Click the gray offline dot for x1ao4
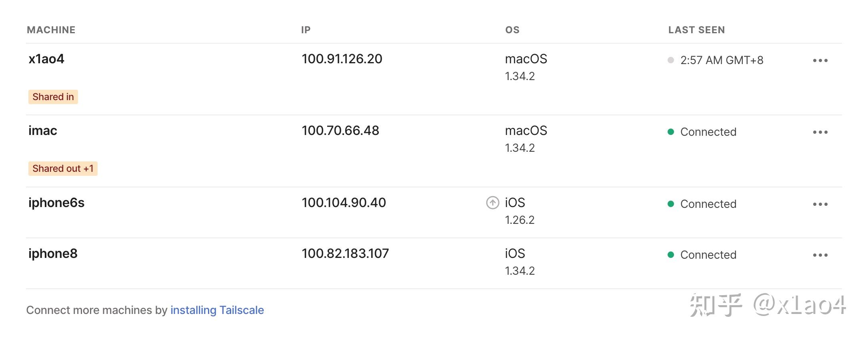The image size is (868, 340). (x=671, y=60)
